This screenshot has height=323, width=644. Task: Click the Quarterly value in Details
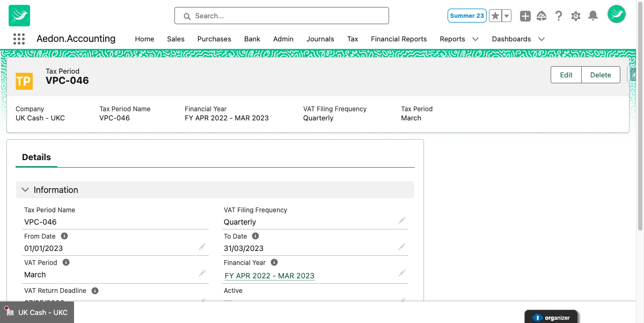coord(240,222)
